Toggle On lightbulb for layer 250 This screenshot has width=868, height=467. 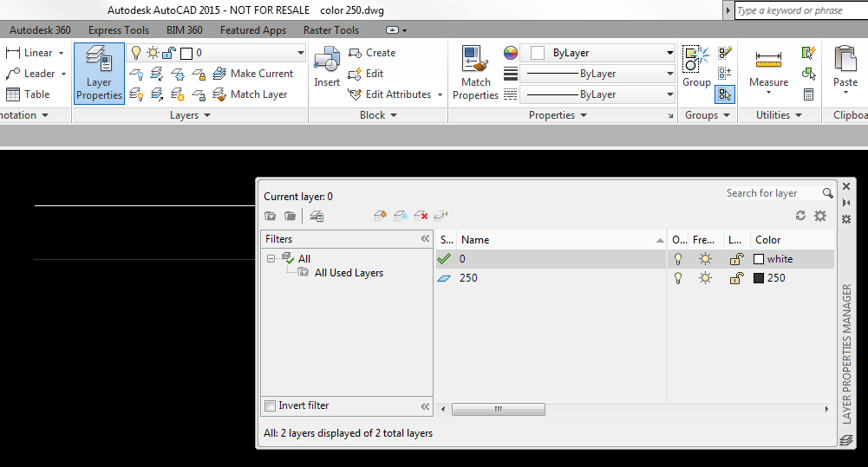[677, 278]
